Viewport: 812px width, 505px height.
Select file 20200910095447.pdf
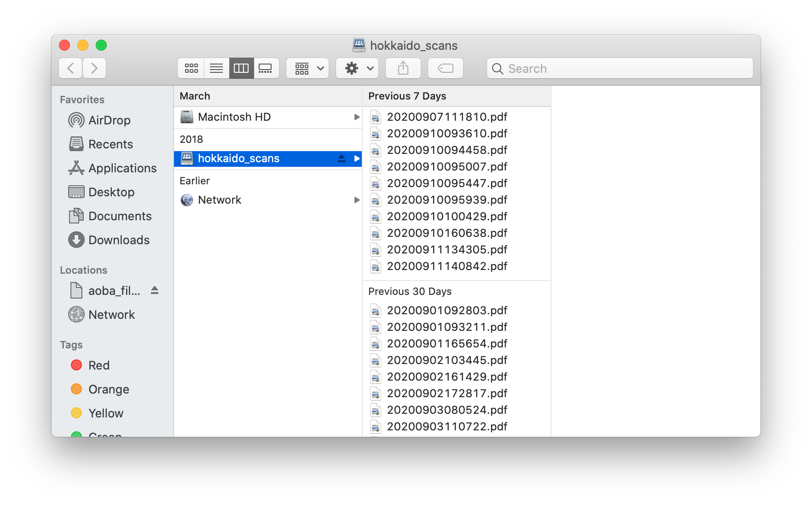pyautogui.click(x=447, y=183)
